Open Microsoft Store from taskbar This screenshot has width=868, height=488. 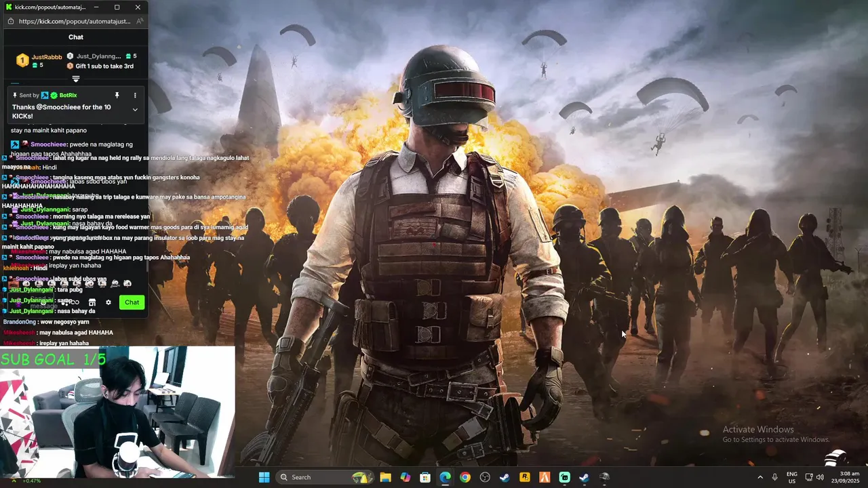tap(425, 477)
